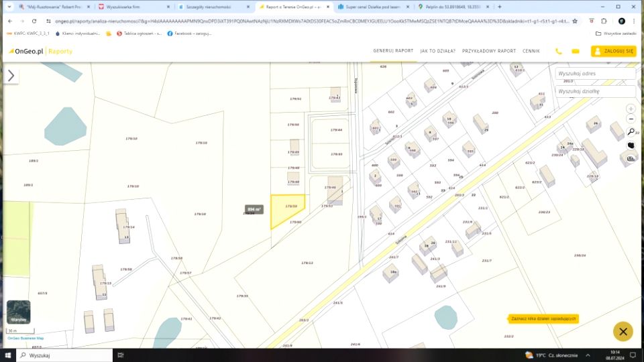644x362 pixels.
Task: Open the GENERUJ RAPORT menu item
Action: (x=393, y=51)
